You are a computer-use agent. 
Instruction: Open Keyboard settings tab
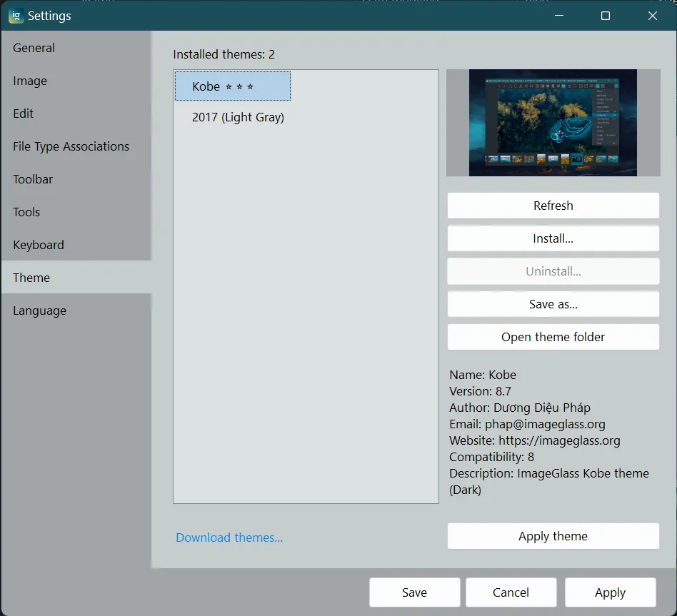[x=76, y=245]
